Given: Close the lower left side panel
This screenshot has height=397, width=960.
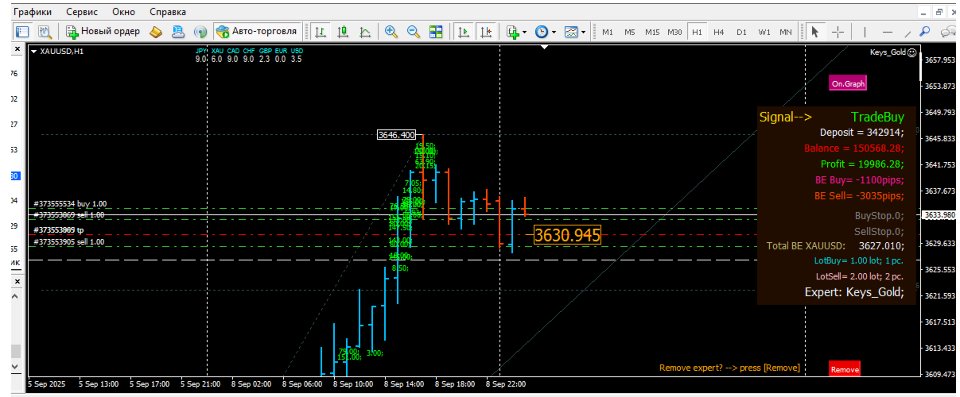Looking at the screenshot, I should (x=17, y=281).
